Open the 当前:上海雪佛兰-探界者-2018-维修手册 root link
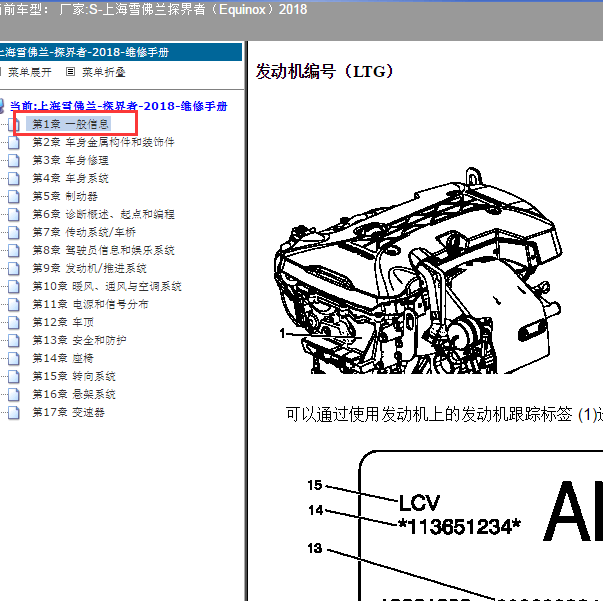 pyautogui.click(x=119, y=106)
